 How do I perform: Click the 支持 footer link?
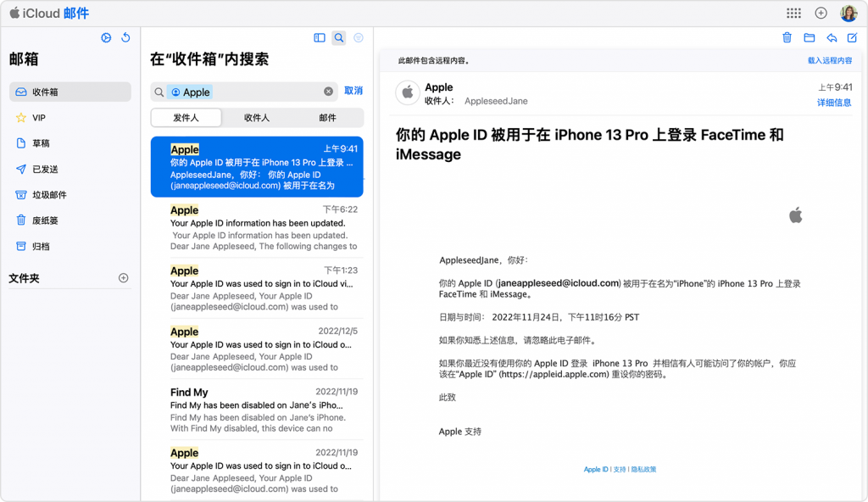tap(620, 469)
